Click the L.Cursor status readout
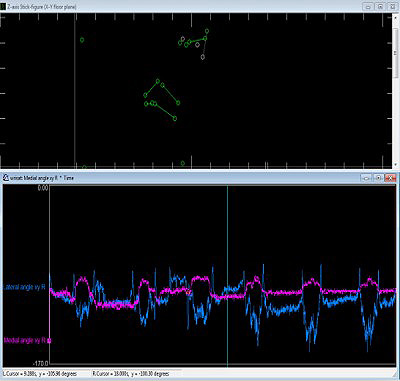Image resolution: width=400 pixels, height=381 pixels. coord(40,374)
